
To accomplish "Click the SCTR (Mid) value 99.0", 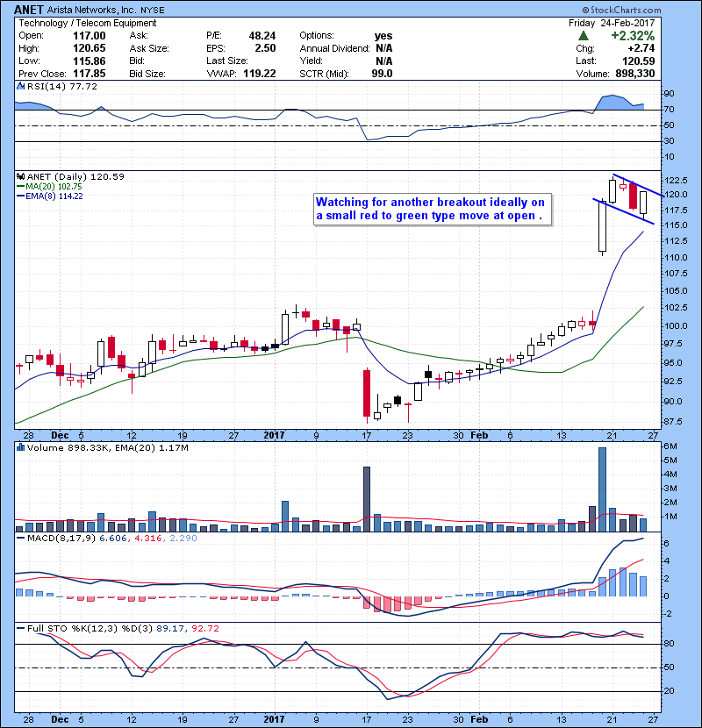I will (382, 74).
